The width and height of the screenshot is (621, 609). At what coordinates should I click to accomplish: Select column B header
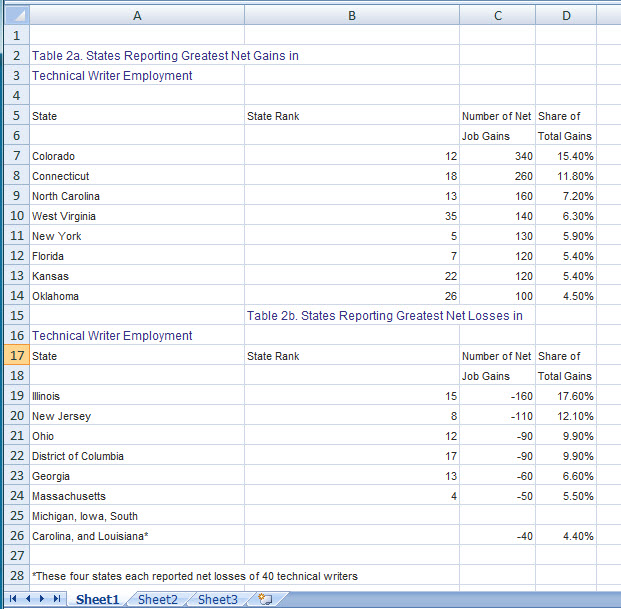click(x=352, y=15)
